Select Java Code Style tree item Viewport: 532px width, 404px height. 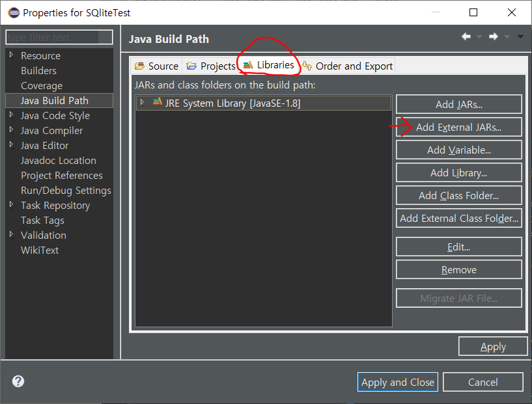(x=55, y=116)
